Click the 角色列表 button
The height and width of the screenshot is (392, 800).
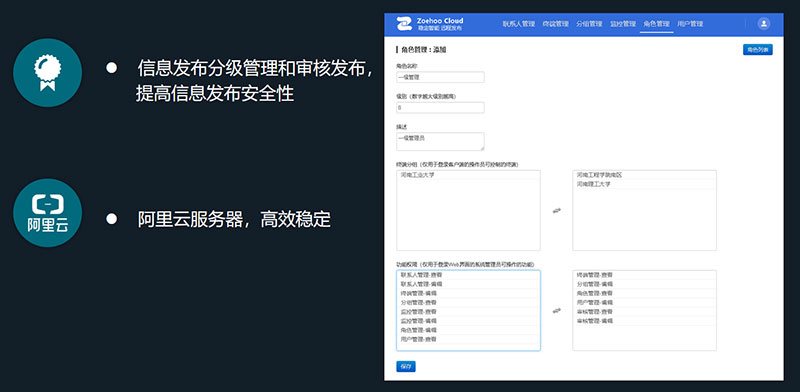click(758, 50)
